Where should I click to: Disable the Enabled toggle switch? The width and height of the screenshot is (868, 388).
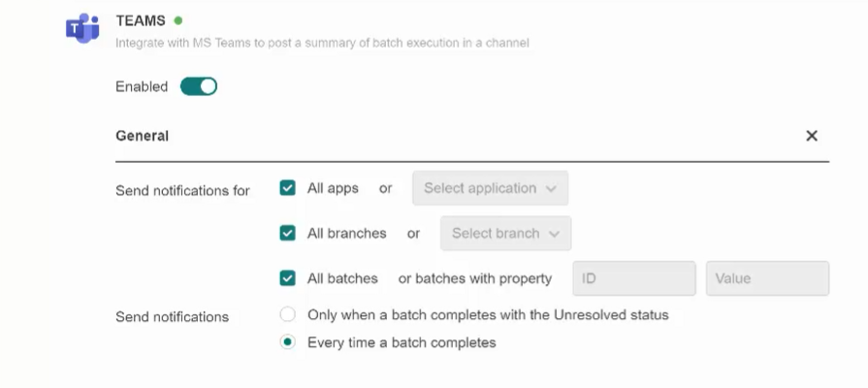199,86
